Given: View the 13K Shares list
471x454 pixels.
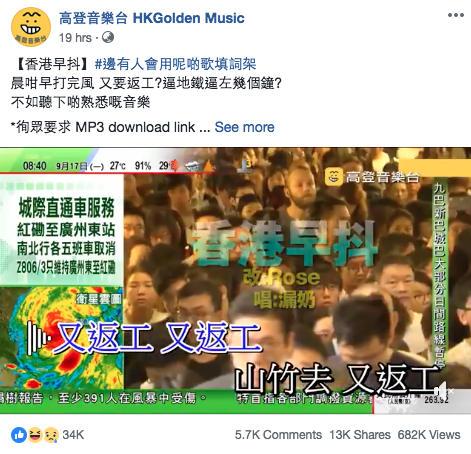Looking at the screenshot, I should click(x=360, y=435).
